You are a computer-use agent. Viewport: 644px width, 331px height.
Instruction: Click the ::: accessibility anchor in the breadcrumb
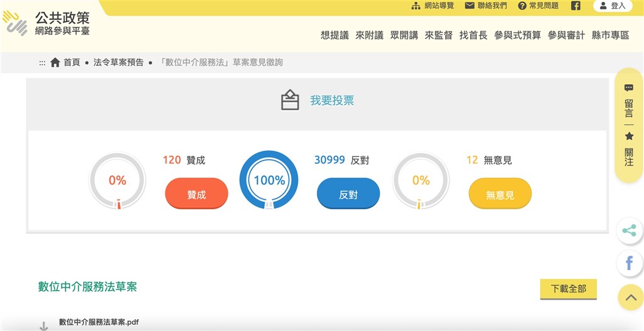[x=42, y=63]
